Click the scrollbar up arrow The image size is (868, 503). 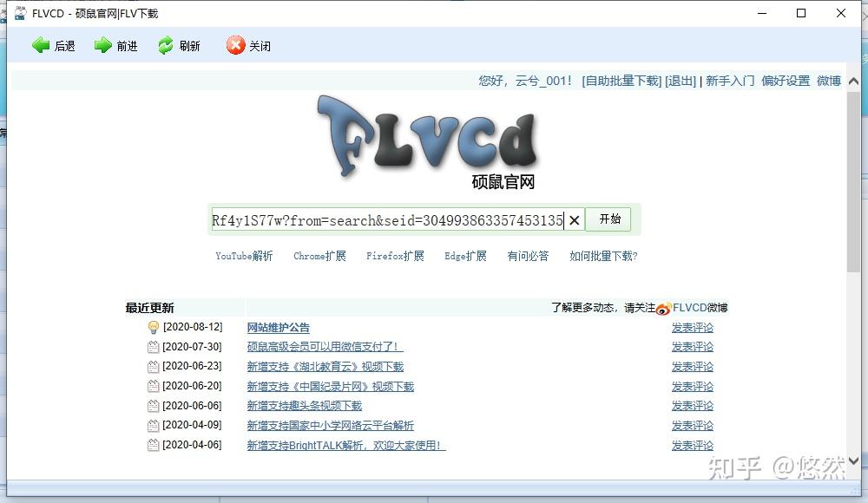(853, 80)
